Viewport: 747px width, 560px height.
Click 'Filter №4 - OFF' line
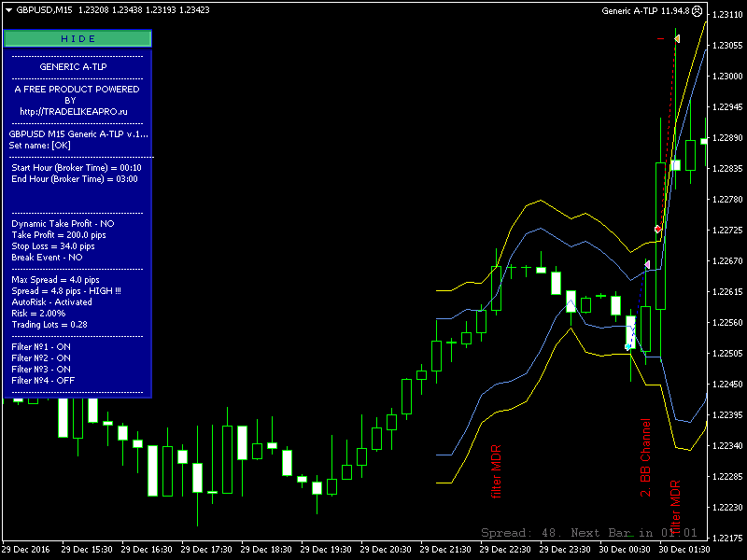tap(43, 381)
